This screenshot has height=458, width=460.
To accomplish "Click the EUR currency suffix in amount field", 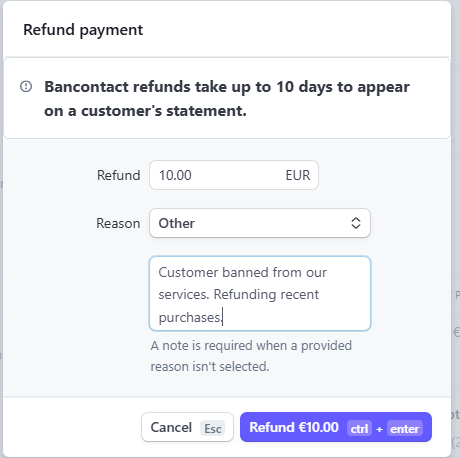I will (x=298, y=175).
